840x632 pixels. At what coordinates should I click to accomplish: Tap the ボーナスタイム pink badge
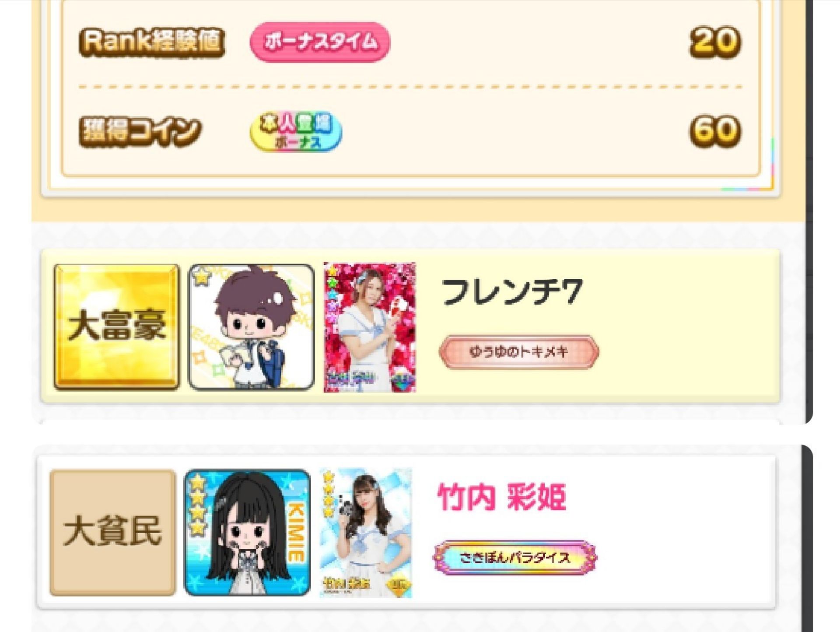click(320, 42)
